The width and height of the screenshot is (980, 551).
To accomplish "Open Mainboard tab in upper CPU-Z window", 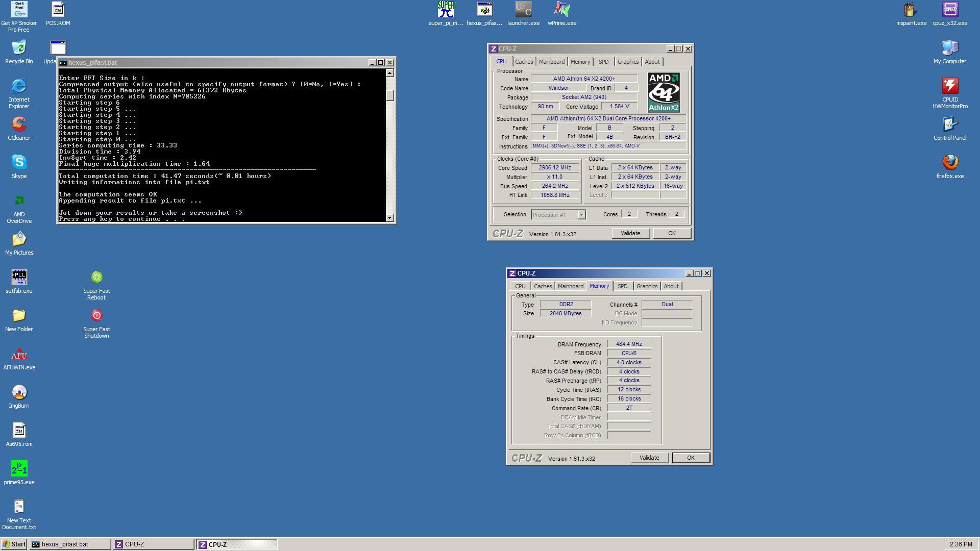I will coord(552,62).
